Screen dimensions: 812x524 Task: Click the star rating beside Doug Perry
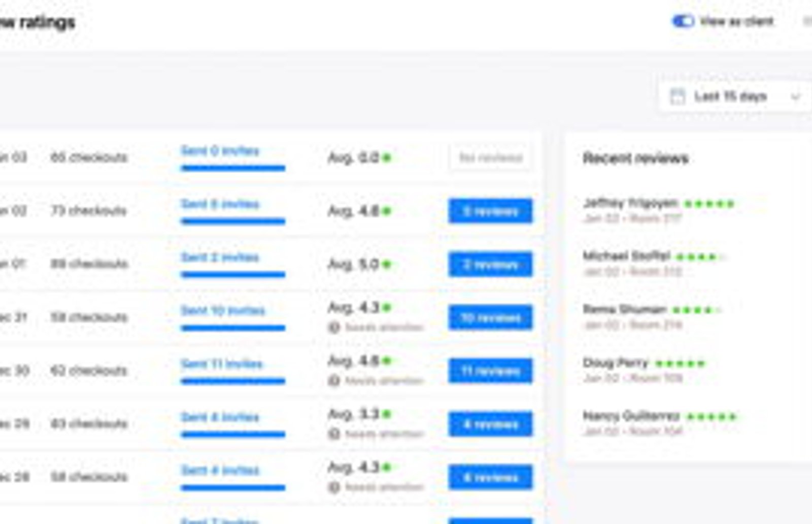tap(680, 364)
